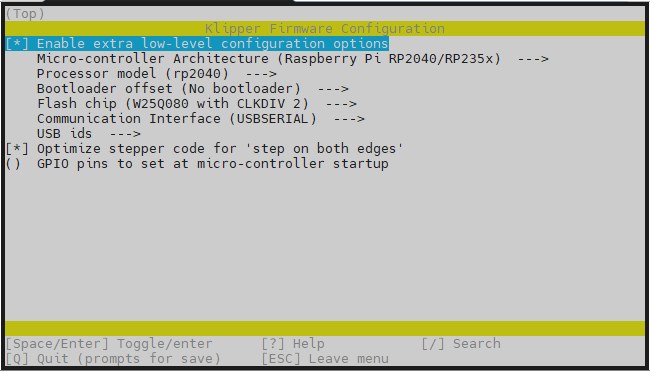Expand the Bootloader offset arrow
Image resolution: width=650 pixels, height=372 pixels.
click(333, 89)
